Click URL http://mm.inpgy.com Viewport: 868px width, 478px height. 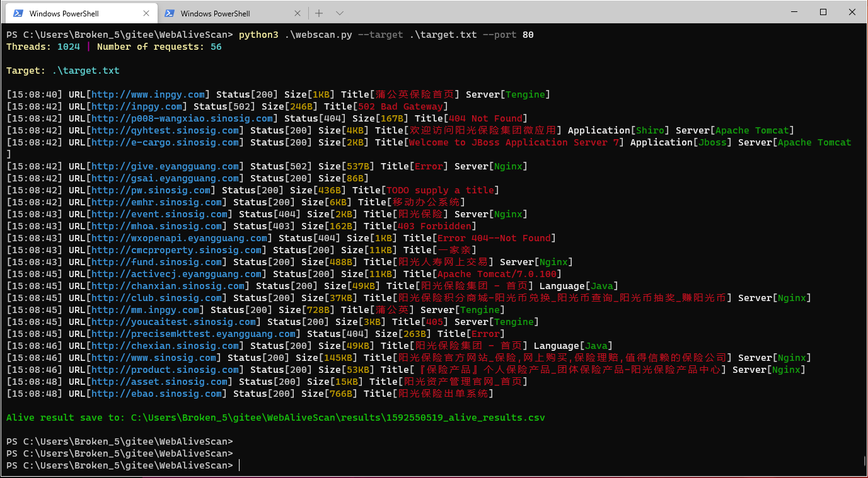point(146,310)
